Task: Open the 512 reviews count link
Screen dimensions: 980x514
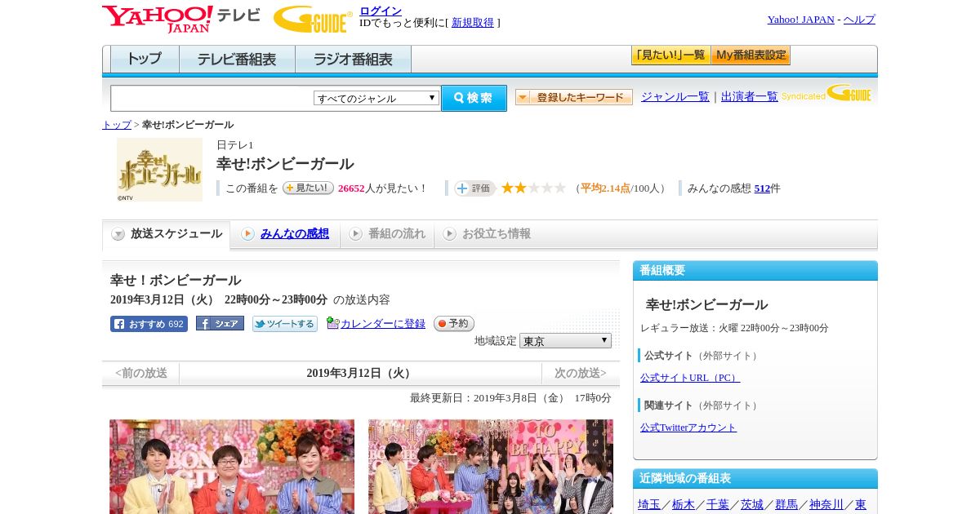Action: [762, 188]
